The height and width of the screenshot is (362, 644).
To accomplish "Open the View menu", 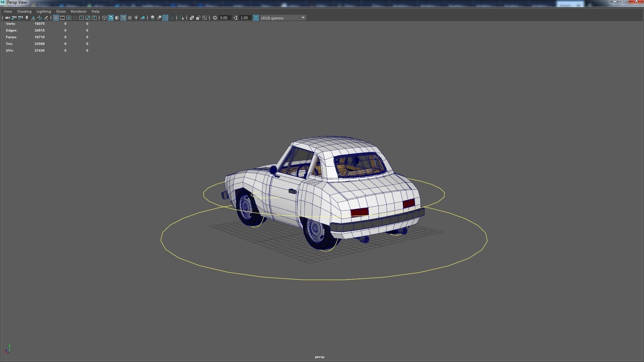I will pyautogui.click(x=8, y=11).
